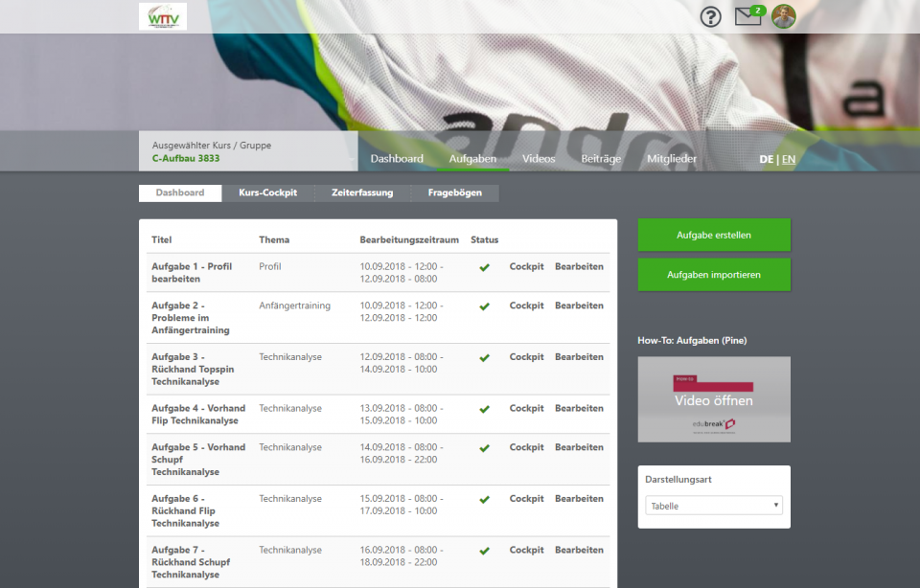Screen dimensions: 920x588
Task: Open the Fragebögen sub-tab
Action: [454, 192]
